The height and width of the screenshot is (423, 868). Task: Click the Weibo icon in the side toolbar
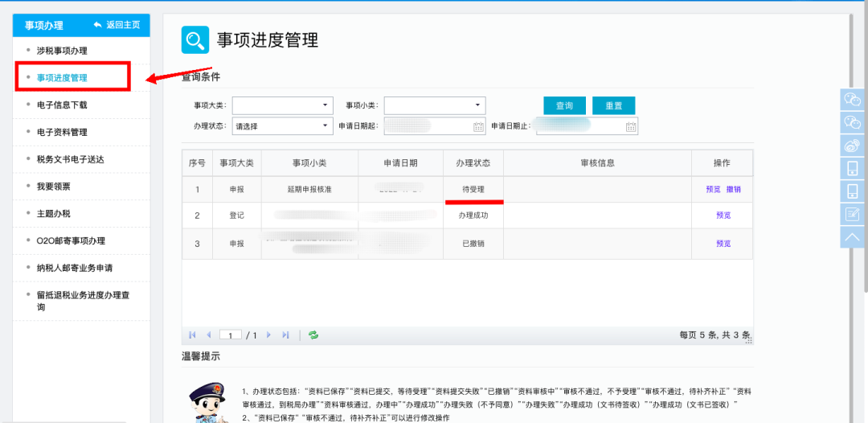coord(852,146)
